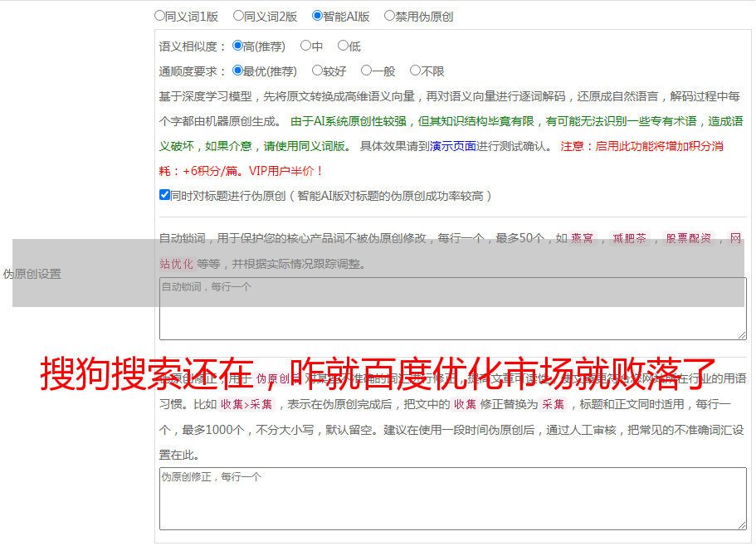Choose 较好 for 通顺度要求
Screen dimensions: 756x546
[x=318, y=71]
